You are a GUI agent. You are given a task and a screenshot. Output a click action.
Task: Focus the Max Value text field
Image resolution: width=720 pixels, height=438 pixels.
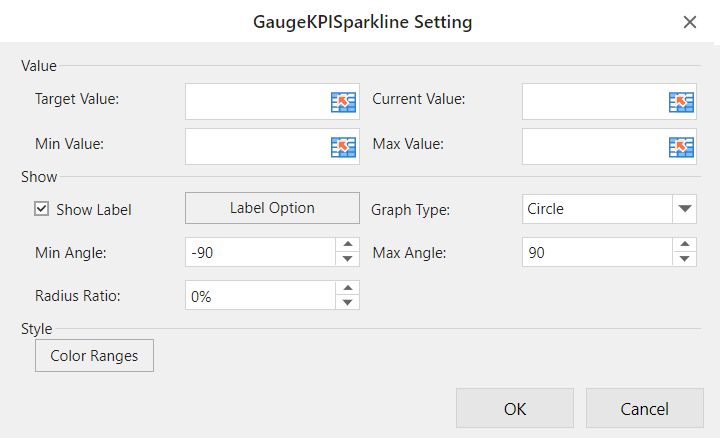click(593, 147)
